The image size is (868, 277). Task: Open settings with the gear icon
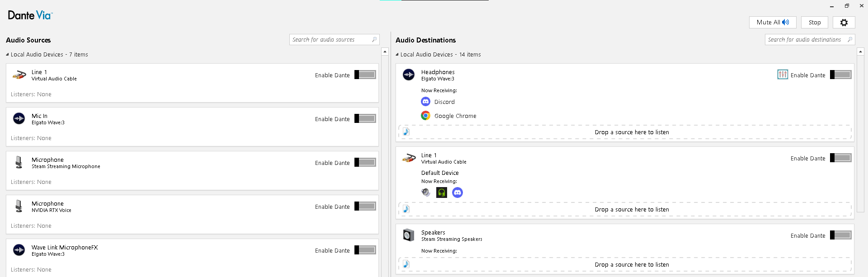pos(844,22)
